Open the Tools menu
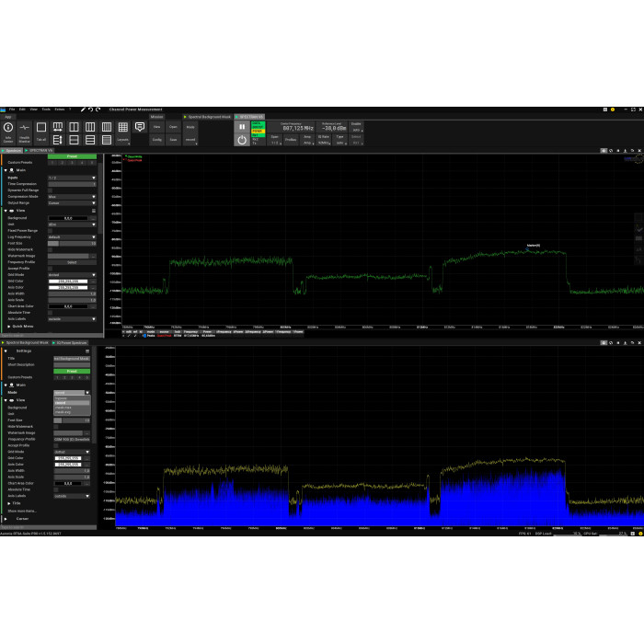This screenshot has width=644, height=644. coord(45,109)
